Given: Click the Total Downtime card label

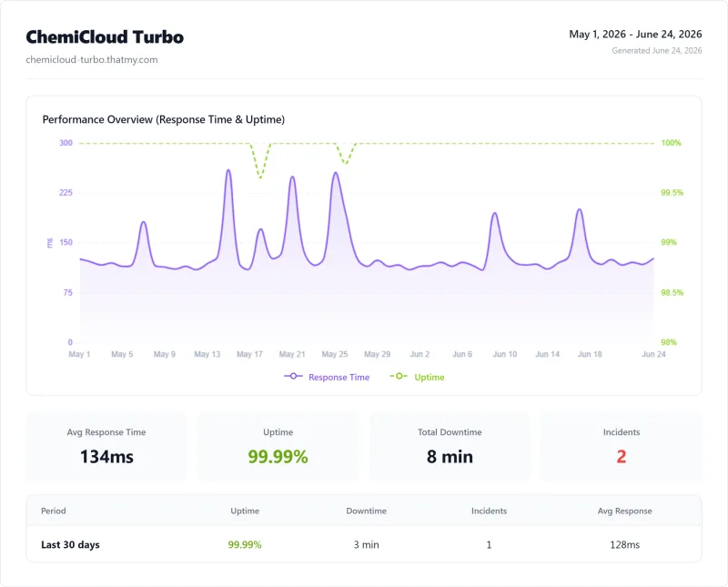Looking at the screenshot, I should (x=450, y=432).
